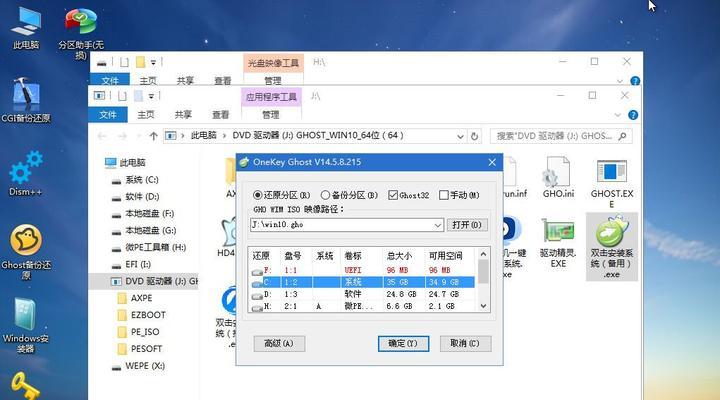
Task: Click the search magnifier icon
Action: [x=622, y=136]
